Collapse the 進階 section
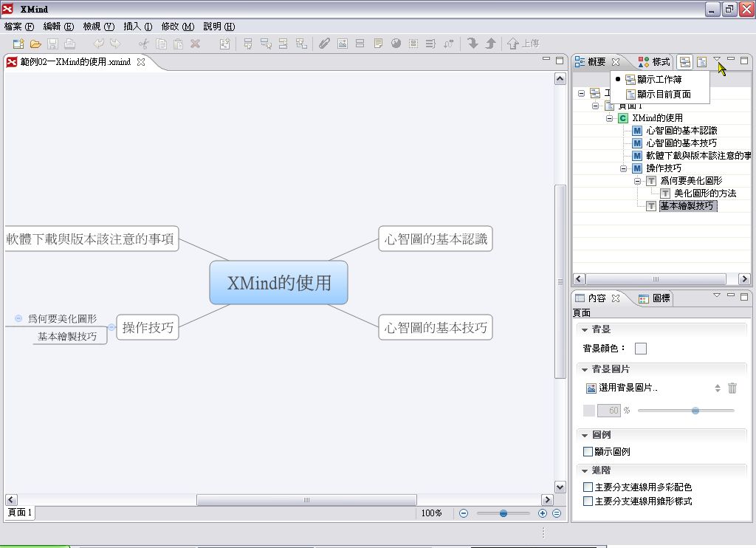The height and width of the screenshot is (548, 756). (x=585, y=470)
